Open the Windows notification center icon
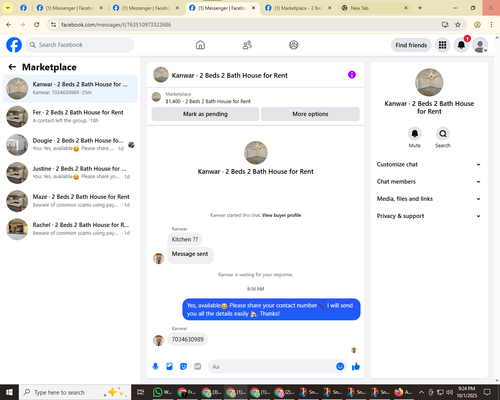Image resolution: width=500 pixels, height=400 pixels. [x=487, y=392]
